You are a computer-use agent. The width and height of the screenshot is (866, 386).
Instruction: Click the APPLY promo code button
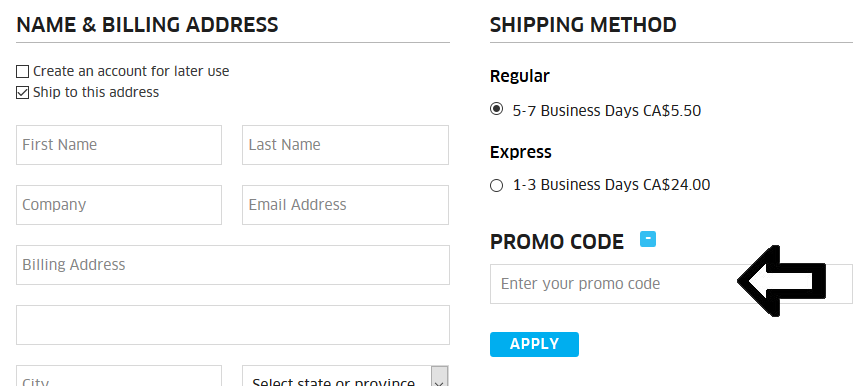(x=534, y=344)
